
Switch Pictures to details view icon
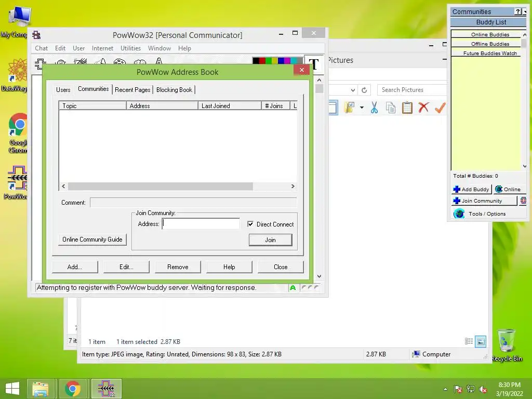469,341
